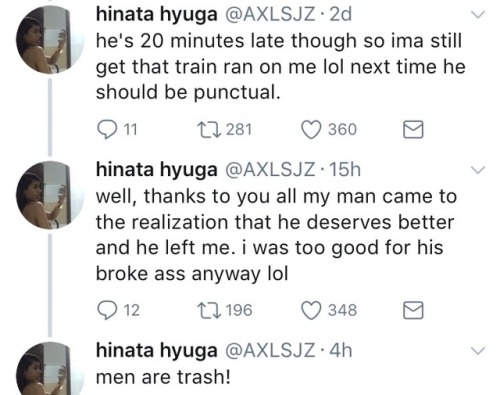Screen dimensions: 500x395
Task: Retweet the tweet with 196 retweets
Action: coord(209,311)
